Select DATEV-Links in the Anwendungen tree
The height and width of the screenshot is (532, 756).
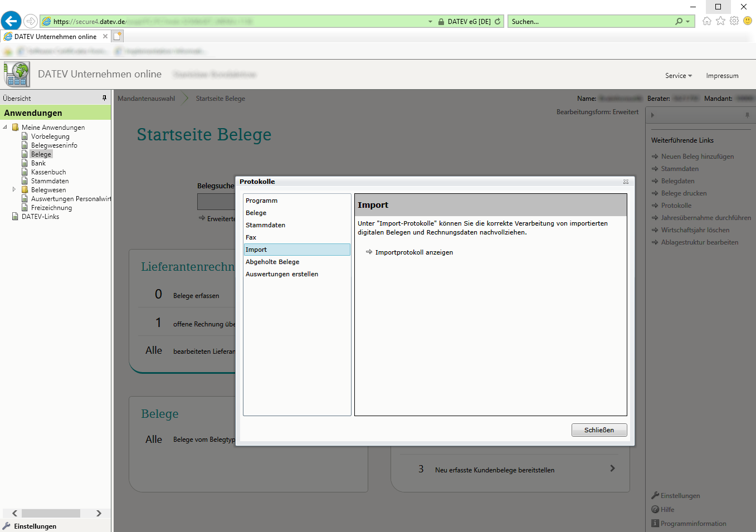point(40,217)
